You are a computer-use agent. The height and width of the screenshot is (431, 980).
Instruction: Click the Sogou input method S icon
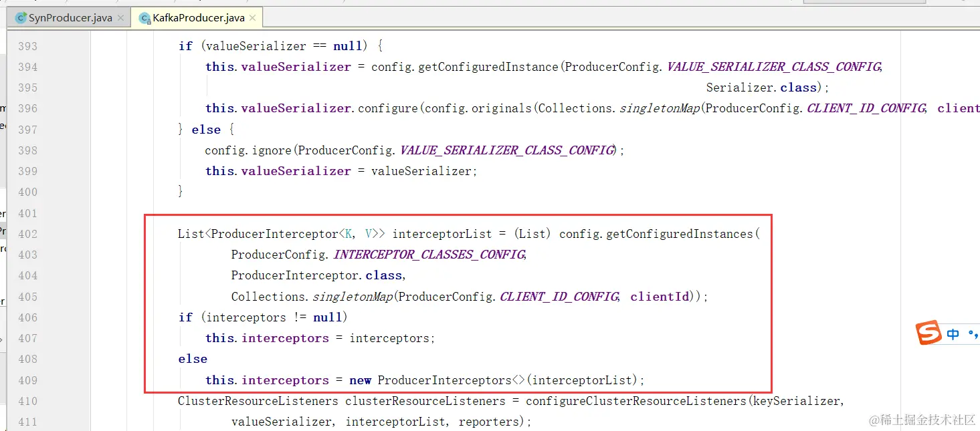pos(928,333)
